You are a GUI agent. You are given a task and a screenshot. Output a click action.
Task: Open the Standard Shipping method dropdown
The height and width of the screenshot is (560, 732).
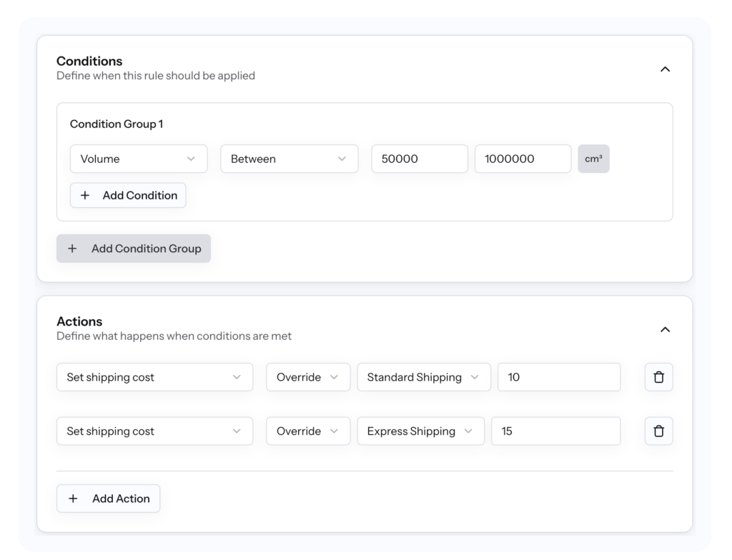(x=423, y=376)
